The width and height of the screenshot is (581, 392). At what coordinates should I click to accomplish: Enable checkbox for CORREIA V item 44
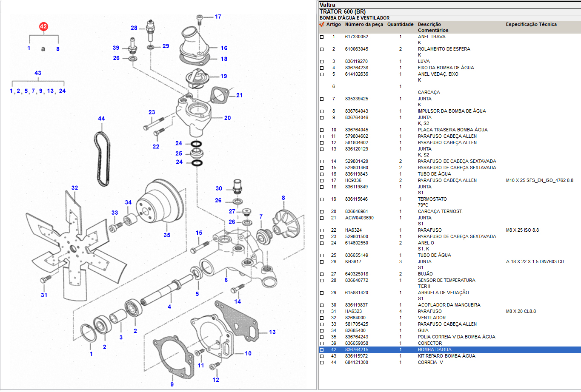322,363
